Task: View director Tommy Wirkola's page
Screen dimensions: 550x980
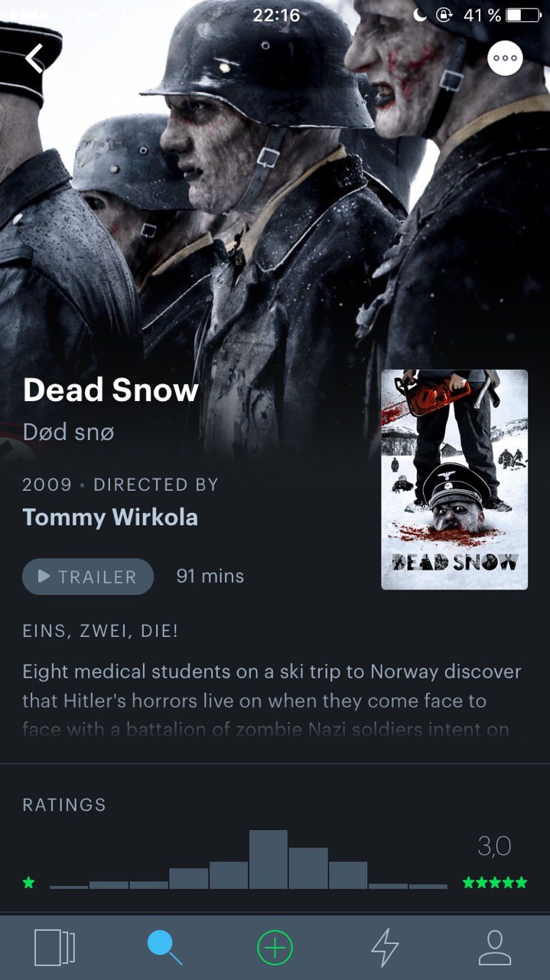Action: [x=110, y=518]
